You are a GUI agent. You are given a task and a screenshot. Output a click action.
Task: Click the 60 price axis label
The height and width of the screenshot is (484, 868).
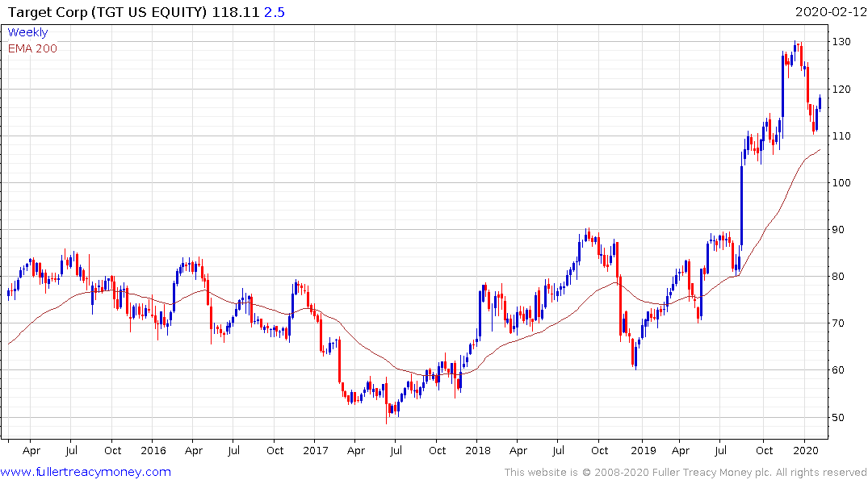pos(838,370)
